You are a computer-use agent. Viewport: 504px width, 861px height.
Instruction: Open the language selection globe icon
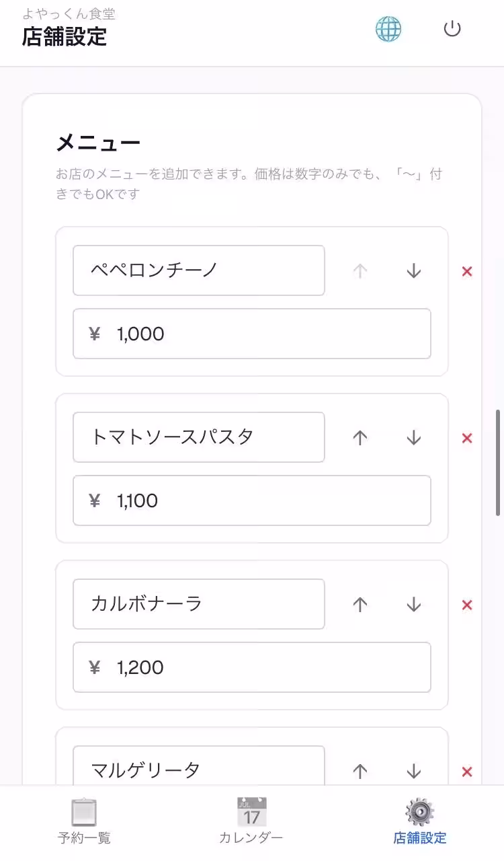(x=388, y=28)
